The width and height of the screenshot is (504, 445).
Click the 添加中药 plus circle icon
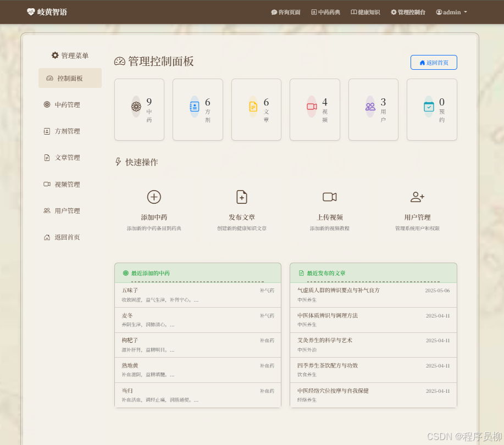pyautogui.click(x=154, y=197)
